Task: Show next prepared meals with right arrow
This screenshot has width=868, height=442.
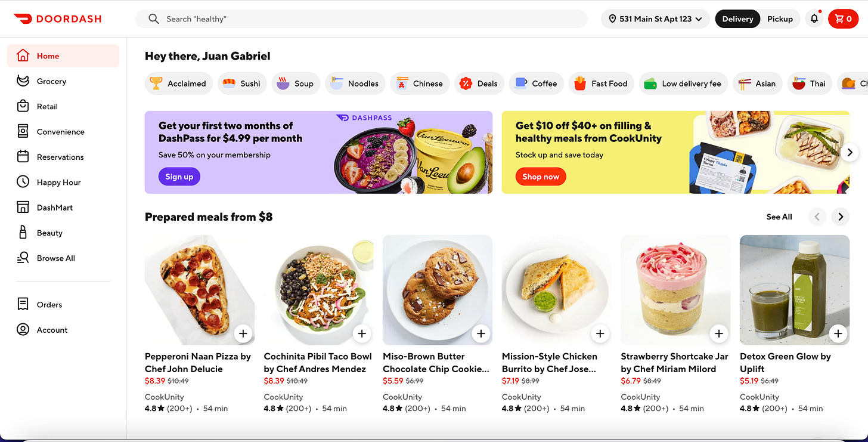Action: (841, 217)
